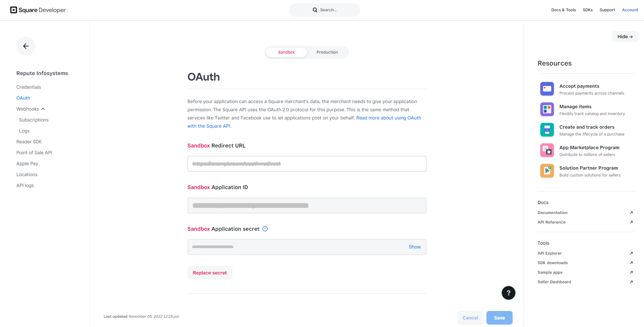The image size is (644, 327).
Task: Click the Create and track orders icon
Action: click(x=547, y=130)
